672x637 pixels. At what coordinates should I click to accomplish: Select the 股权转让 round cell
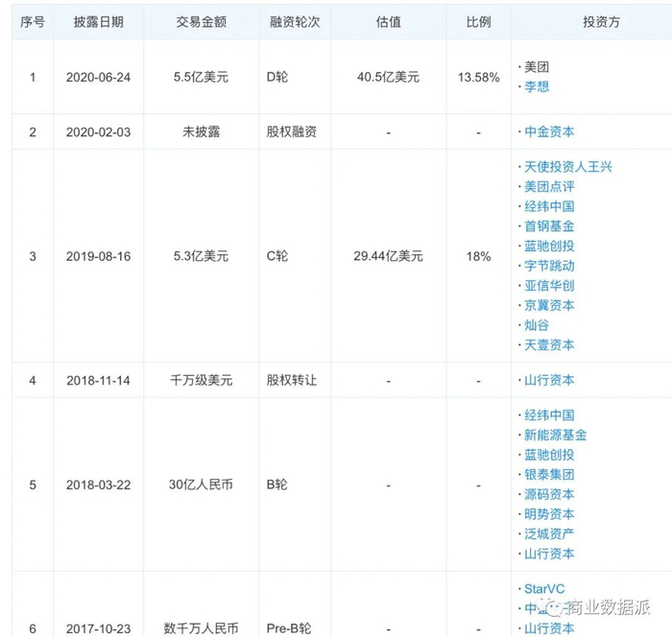(x=292, y=380)
